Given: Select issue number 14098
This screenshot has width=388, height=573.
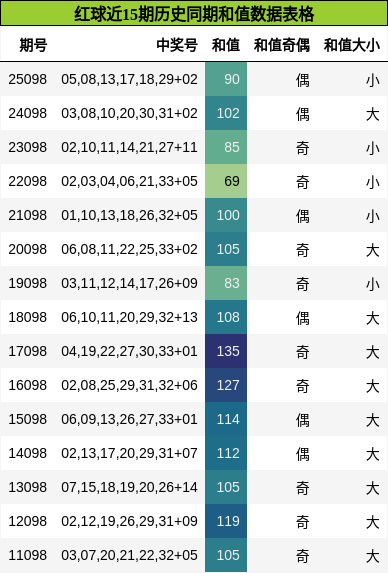Looking at the screenshot, I should 28,453.
